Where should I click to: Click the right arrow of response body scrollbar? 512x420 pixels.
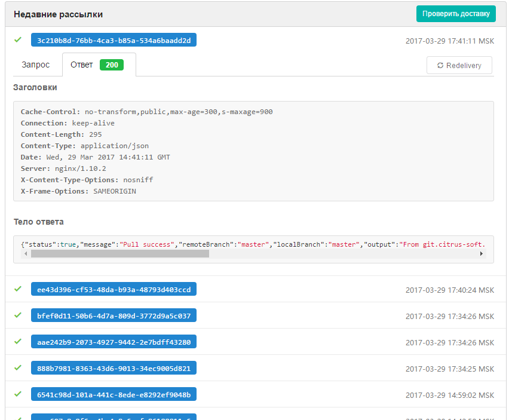482,254
